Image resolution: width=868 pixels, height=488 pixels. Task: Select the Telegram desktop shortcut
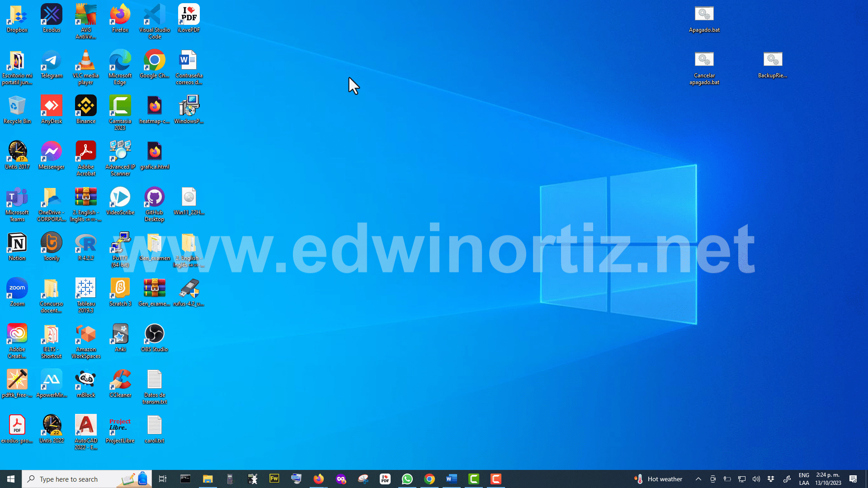tap(52, 65)
